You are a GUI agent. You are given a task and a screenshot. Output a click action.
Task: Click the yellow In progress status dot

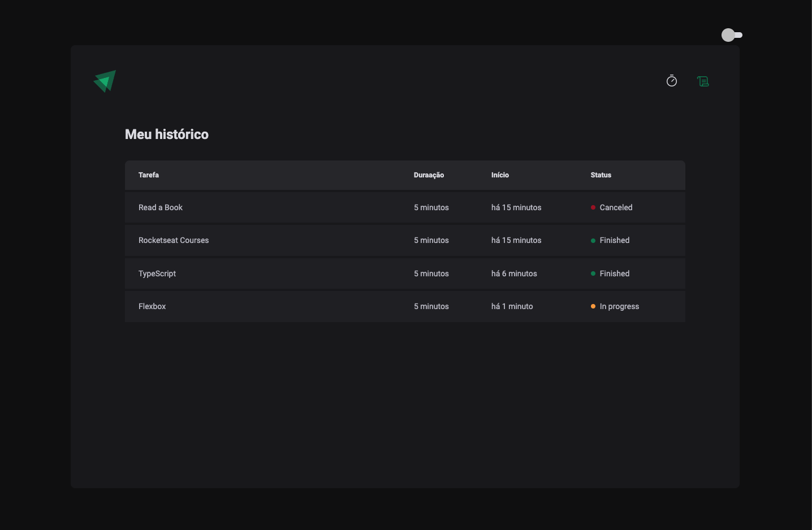click(x=592, y=306)
